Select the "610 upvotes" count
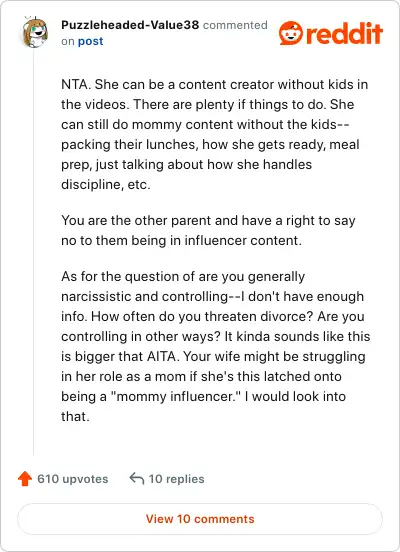 73,479
